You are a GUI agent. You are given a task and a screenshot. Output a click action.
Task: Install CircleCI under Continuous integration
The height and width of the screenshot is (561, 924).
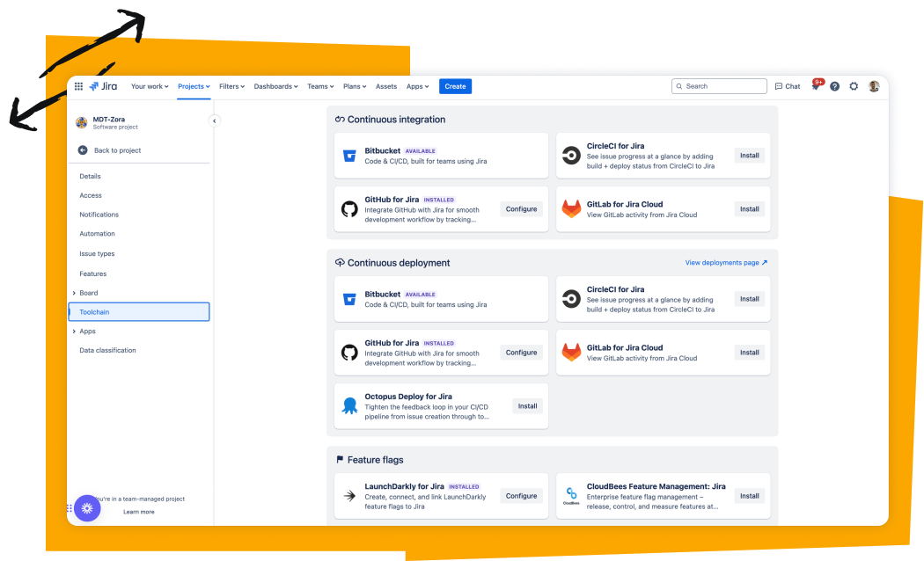[749, 156]
